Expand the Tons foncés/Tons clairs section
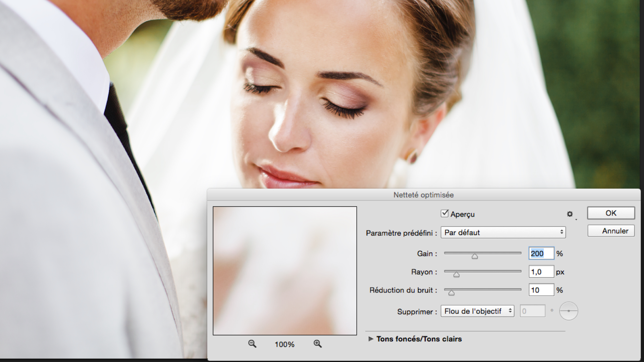 [371, 339]
